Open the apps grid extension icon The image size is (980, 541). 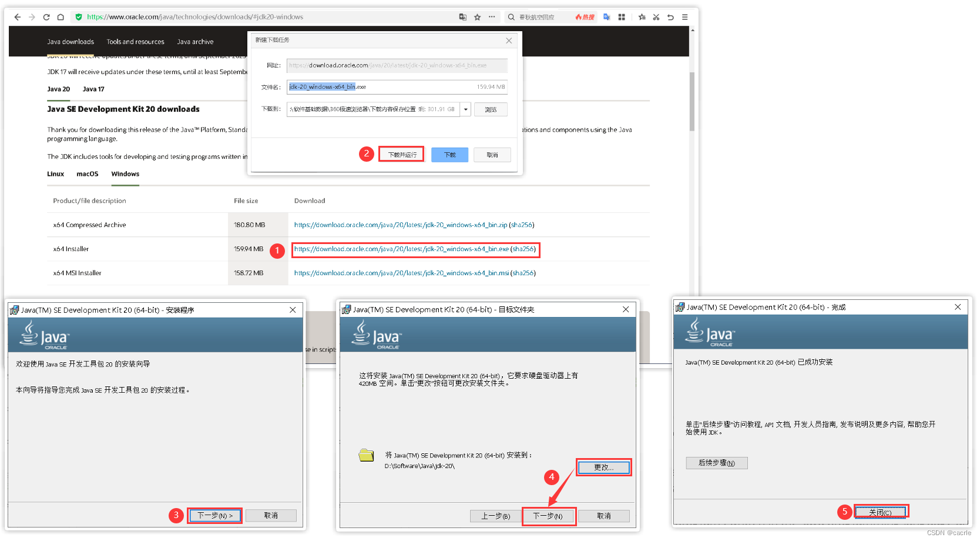(x=622, y=17)
